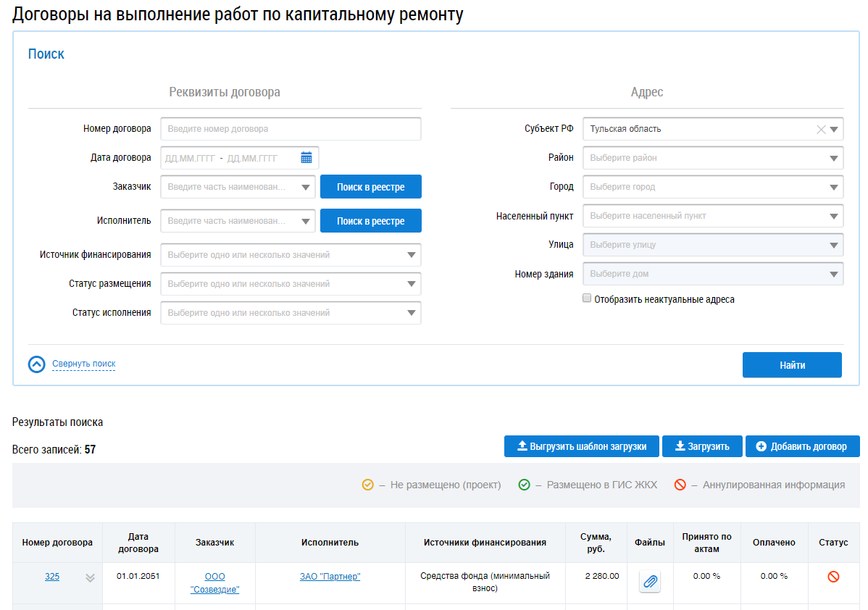
Task: Click the annulled status icon for contract 325
Action: click(x=833, y=577)
